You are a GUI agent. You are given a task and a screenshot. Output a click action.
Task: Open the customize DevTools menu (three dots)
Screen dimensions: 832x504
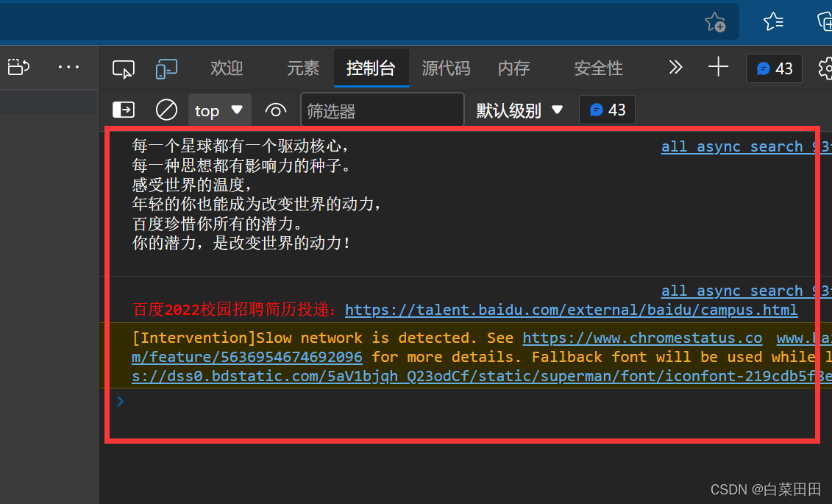(x=68, y=67)
